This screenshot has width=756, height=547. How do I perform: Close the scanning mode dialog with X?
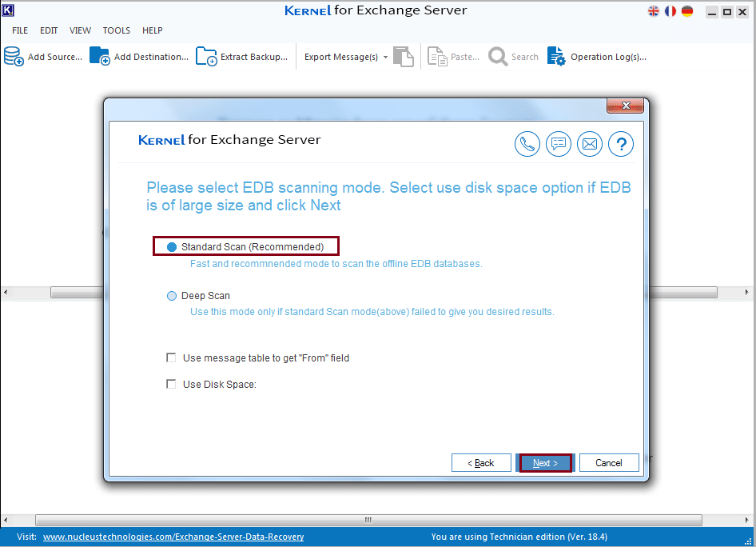tap(626, 106)
